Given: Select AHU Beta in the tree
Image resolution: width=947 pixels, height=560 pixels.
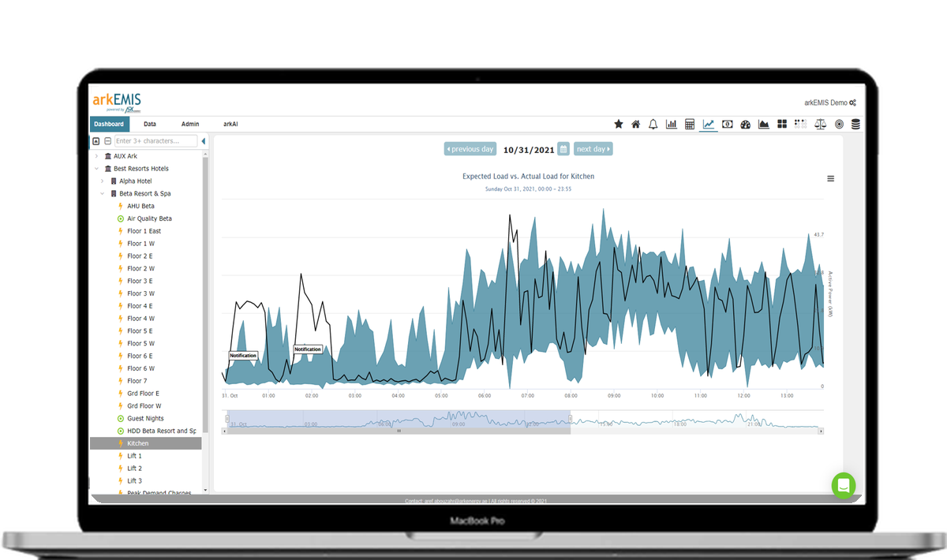Looking at the screenshot, I should pyautogui.click(x=141, y=206).
